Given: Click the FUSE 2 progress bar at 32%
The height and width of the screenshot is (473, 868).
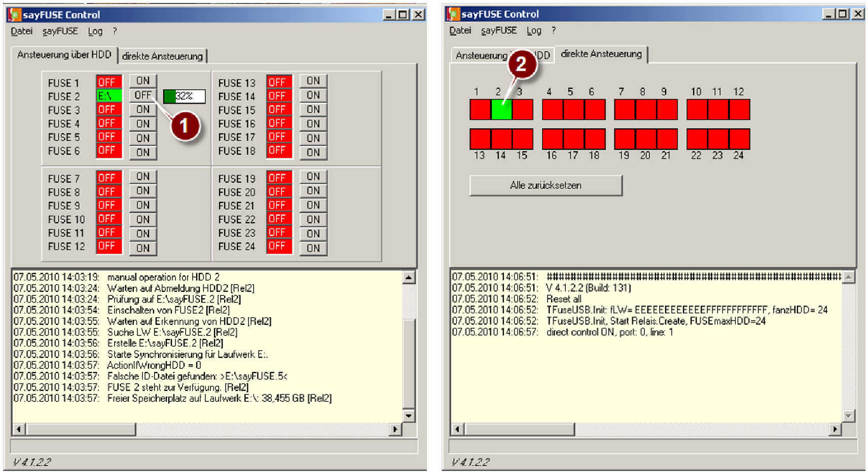Looking at the screenshot, I should click(185, 96).
